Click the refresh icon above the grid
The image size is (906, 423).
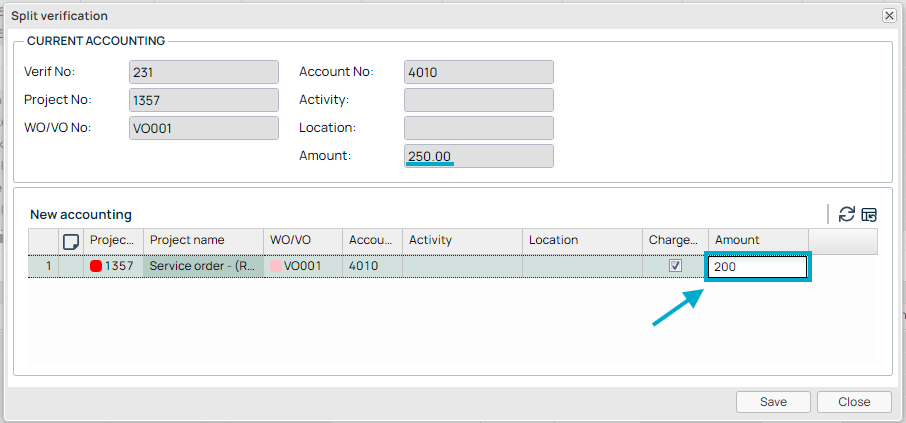(x=846, y=214)
